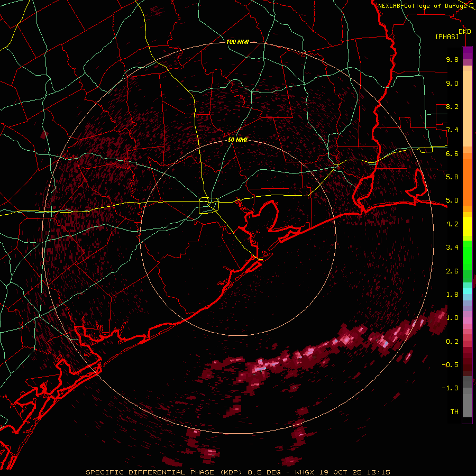
Task: Click the 9.8 value on the color scale
Action: coord(452,59)
